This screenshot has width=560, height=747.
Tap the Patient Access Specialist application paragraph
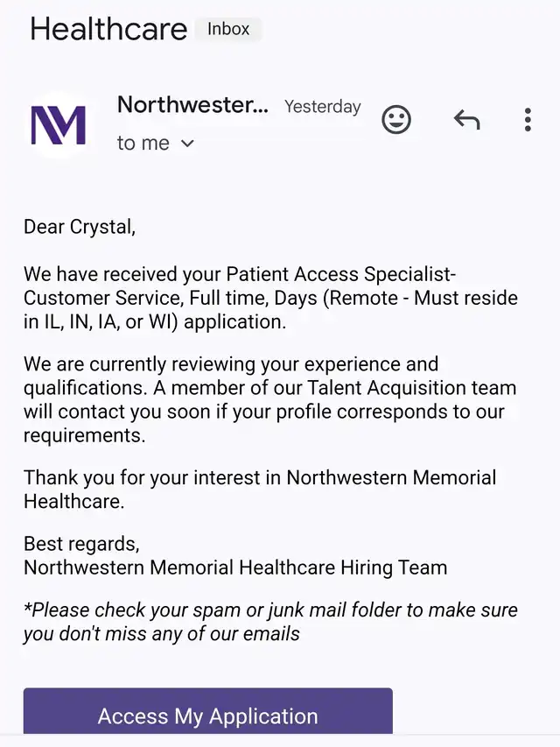pyautogui.click(x=270, y=298)
